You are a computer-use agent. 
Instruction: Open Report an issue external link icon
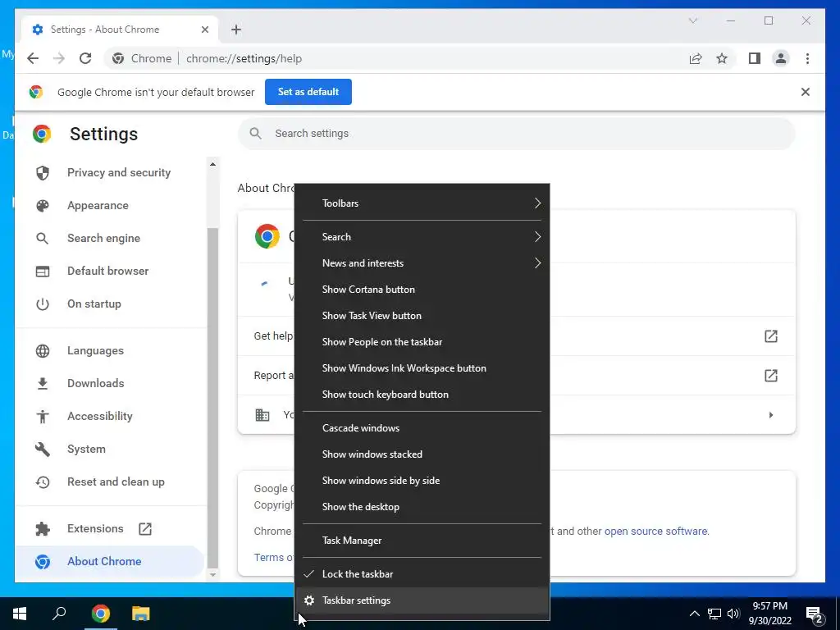[770, 376]
